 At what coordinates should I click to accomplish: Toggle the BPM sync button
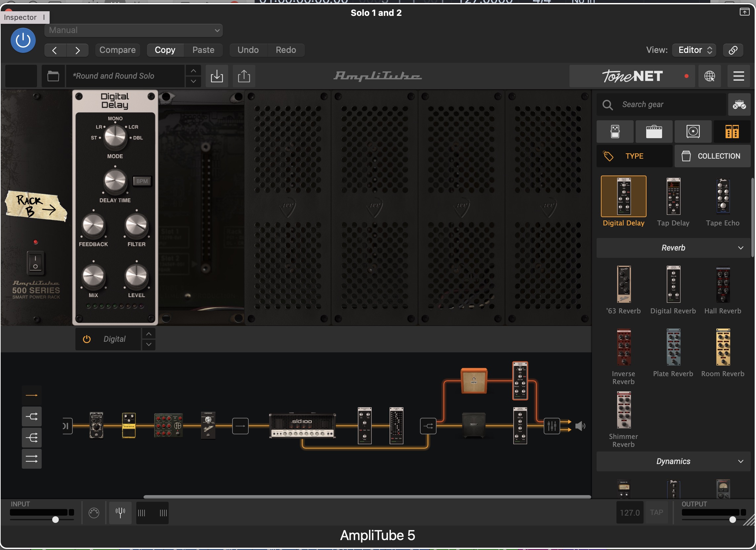(x=142, y=181)
